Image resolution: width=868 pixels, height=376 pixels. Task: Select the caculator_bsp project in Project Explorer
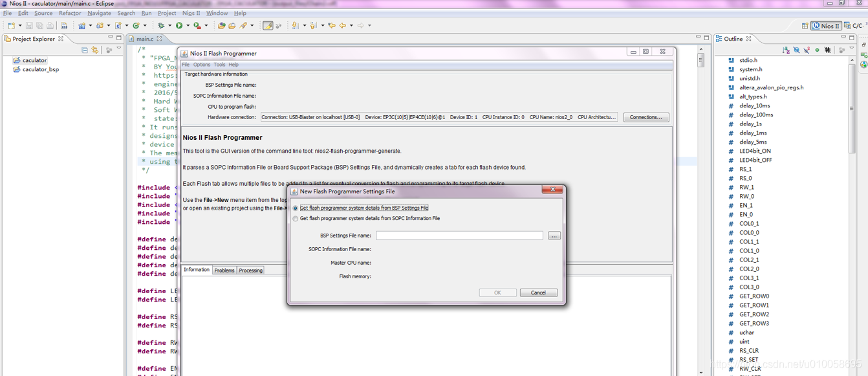click(41, 69)
